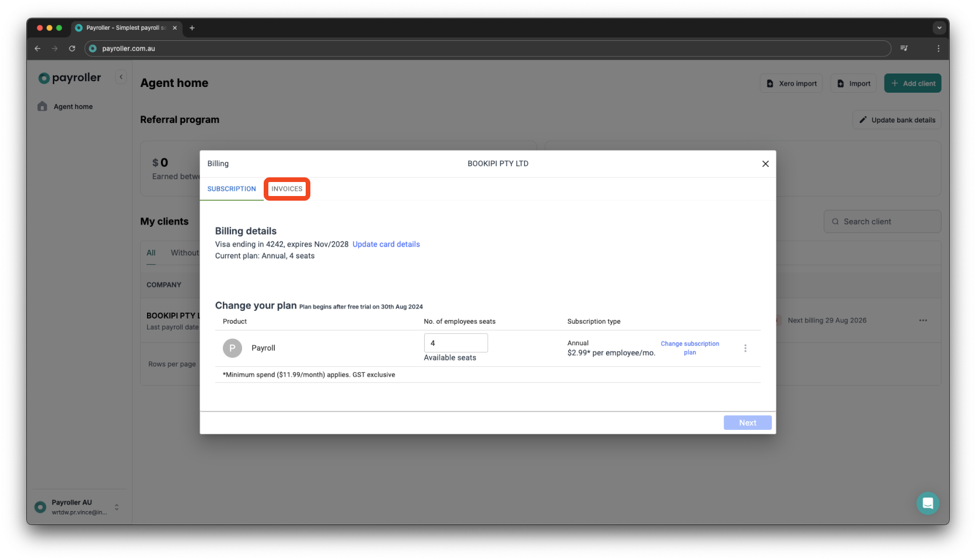Image resolution: width=976 pixels, height=560 pixels.
Task: Collapse the left sidebar with the chevron
Action: point(121,76)
